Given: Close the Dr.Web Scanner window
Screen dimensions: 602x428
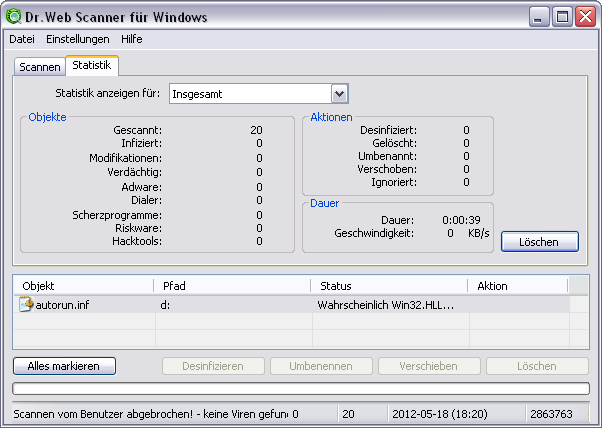Looking at the screenshot, I should (585, 17).
